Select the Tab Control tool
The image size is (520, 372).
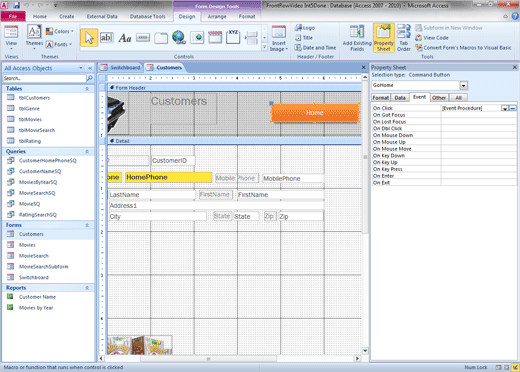coord(161,38)
